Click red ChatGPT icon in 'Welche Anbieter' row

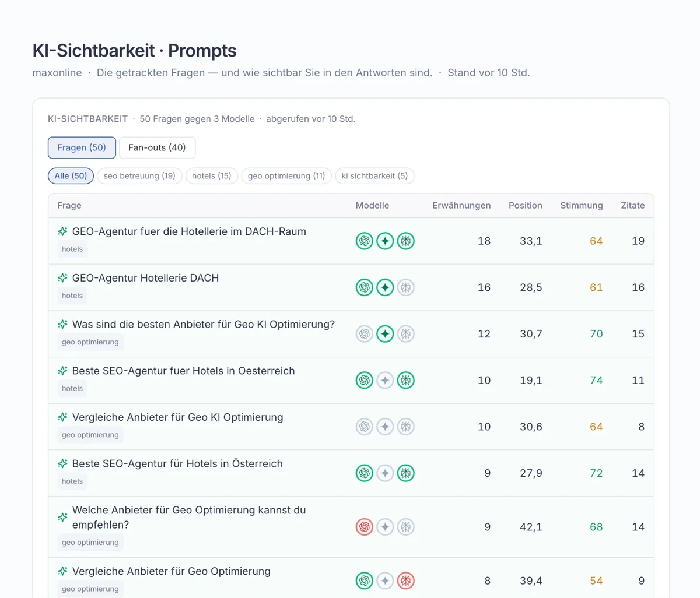click(365, 527)
